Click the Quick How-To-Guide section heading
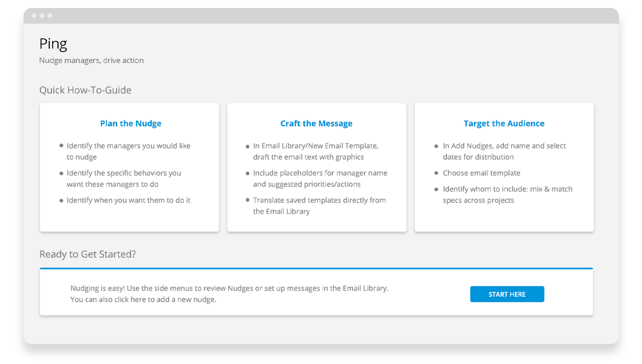This screenshot has width=642, height=364. [85, 90]
